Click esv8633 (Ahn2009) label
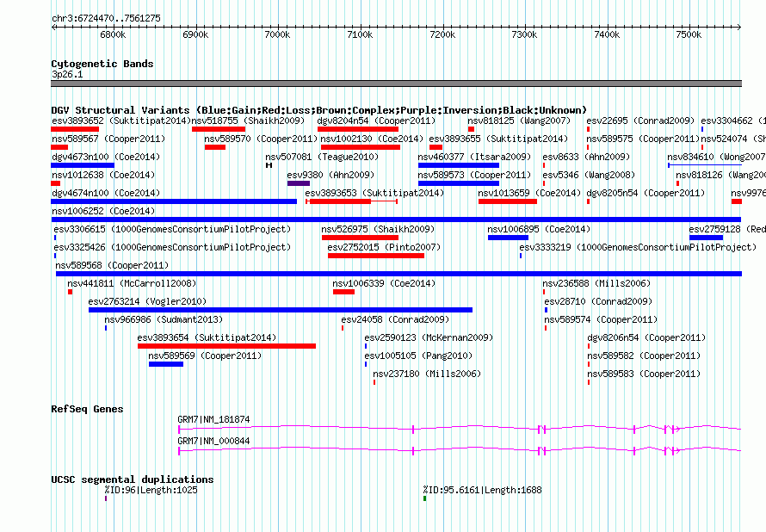The image size is (766, 532). pos(586,157)
